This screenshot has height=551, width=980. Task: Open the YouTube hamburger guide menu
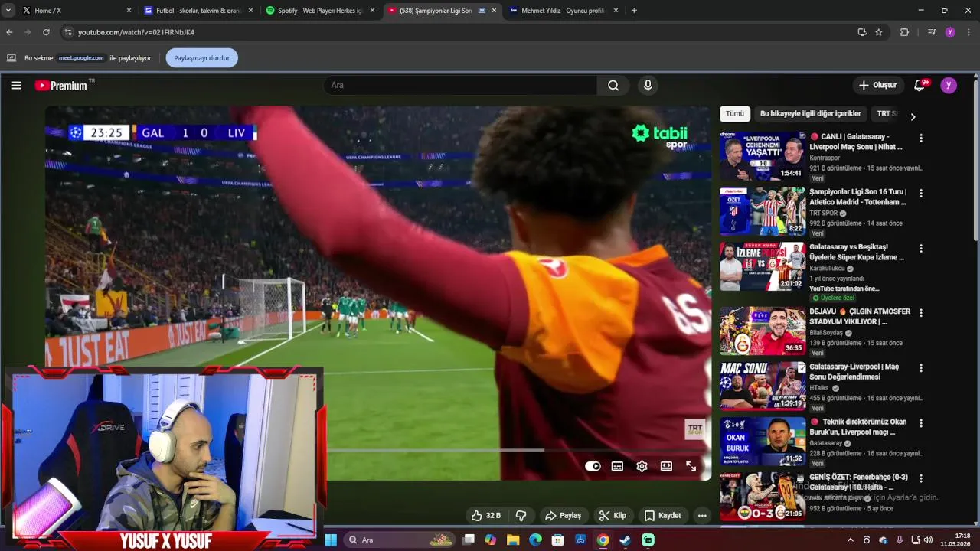click(x=16, y=86)
